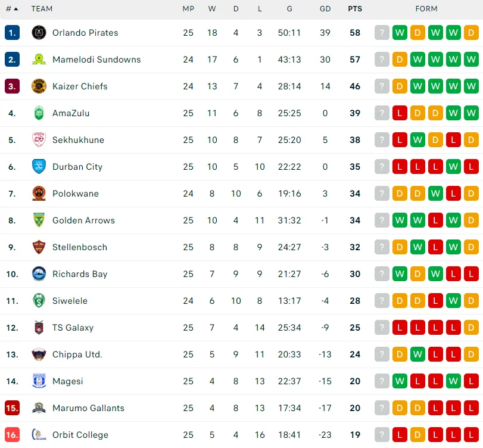Click the Golden Arrows crest icon
The image size is (483, 448).
(x=39, y=220)
